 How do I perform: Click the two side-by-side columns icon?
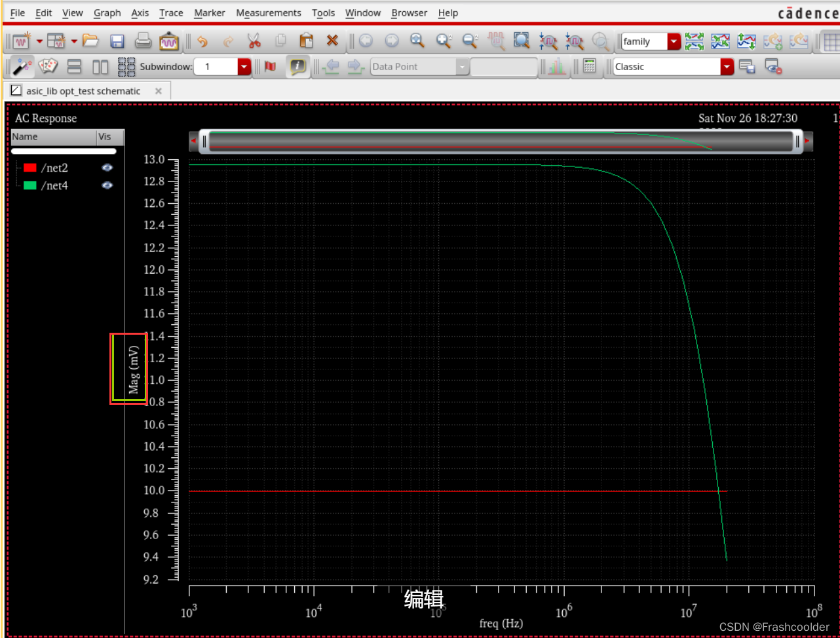click(x=100, y=67)
